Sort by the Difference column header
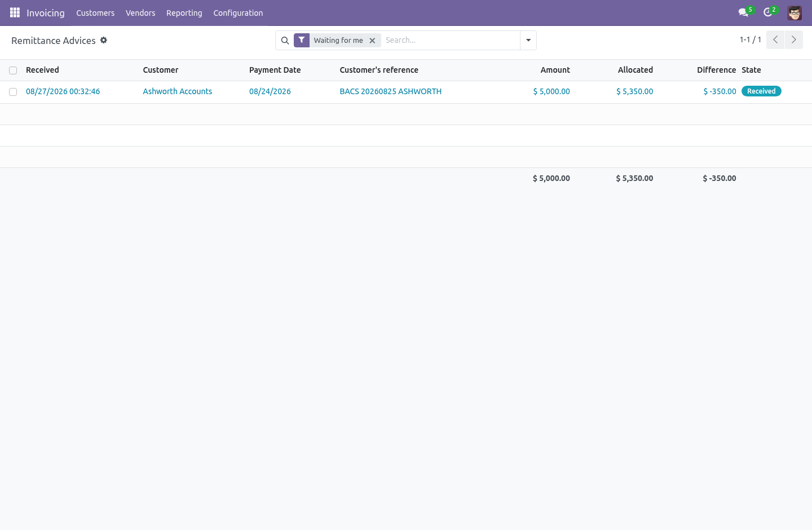This screenshot has height=530, width=812. coord(716,70)
